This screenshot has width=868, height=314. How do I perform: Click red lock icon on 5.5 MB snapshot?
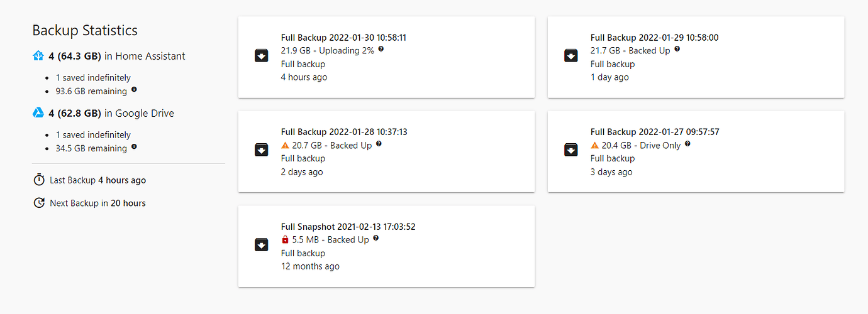click(286, 240)
